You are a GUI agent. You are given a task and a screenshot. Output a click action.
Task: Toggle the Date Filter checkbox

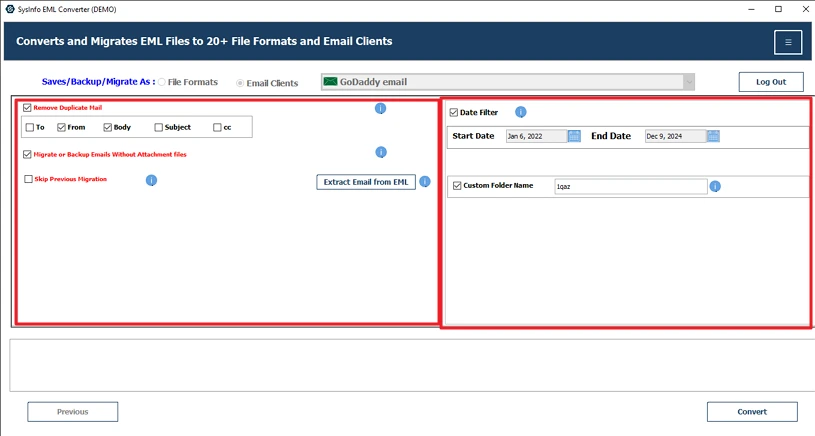[454, 112]
